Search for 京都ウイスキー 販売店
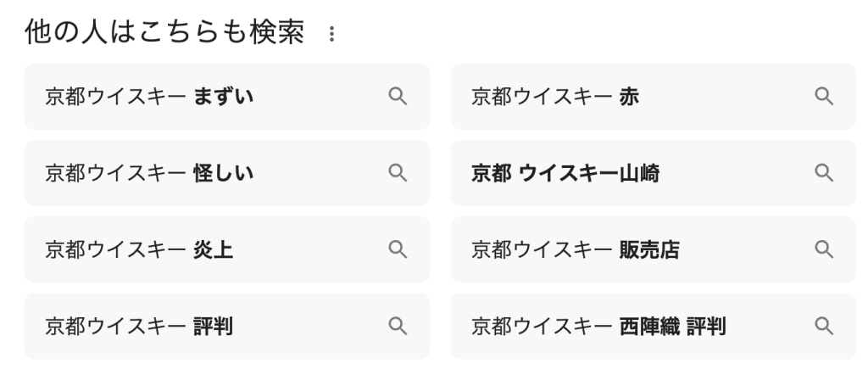Image resolution: width=868 pixels, height=369 pixels. pyautogui.click(x=576, y=249)
